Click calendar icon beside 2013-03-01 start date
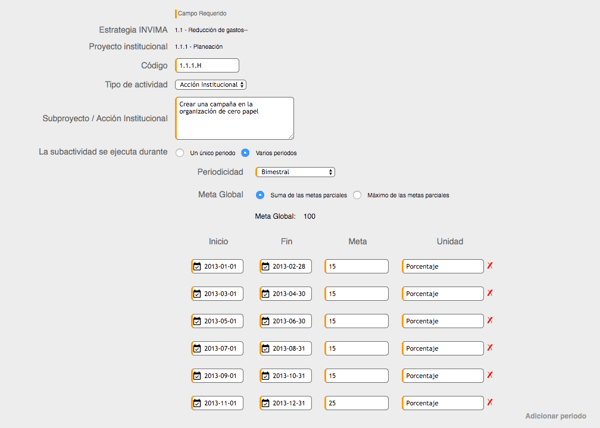 (x=197, y=294)
